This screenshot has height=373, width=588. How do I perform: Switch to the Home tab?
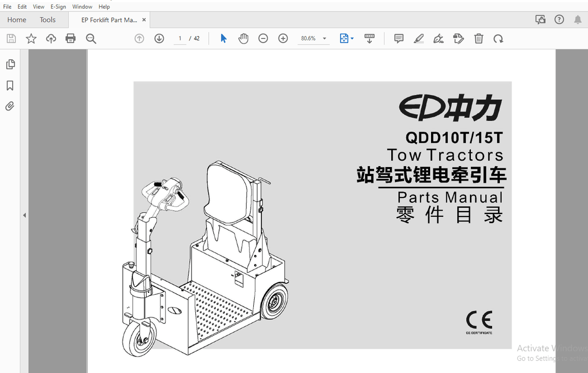pos(17,19)
